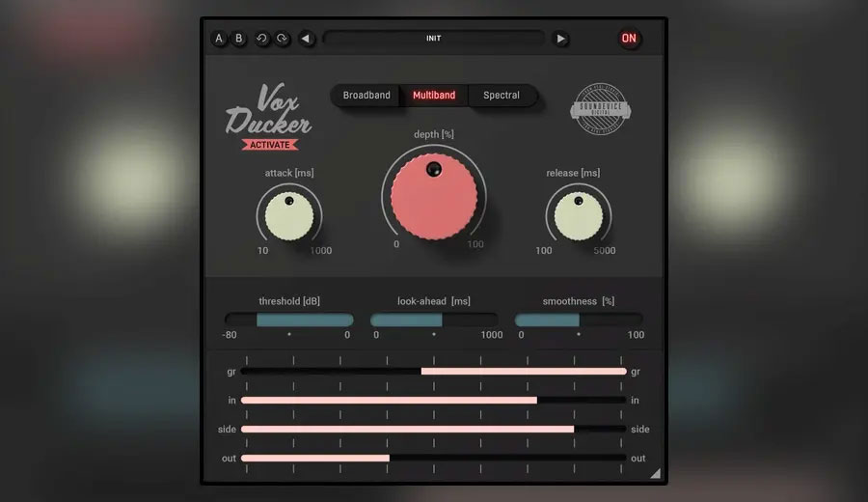Click the release knob
Viewport: 868px width, 502px height.
tap(579, 216)
